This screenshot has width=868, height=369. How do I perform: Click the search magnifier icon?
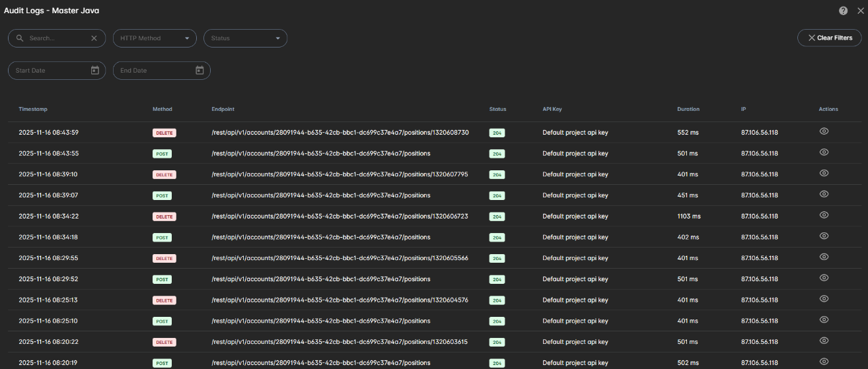point(20,38)
